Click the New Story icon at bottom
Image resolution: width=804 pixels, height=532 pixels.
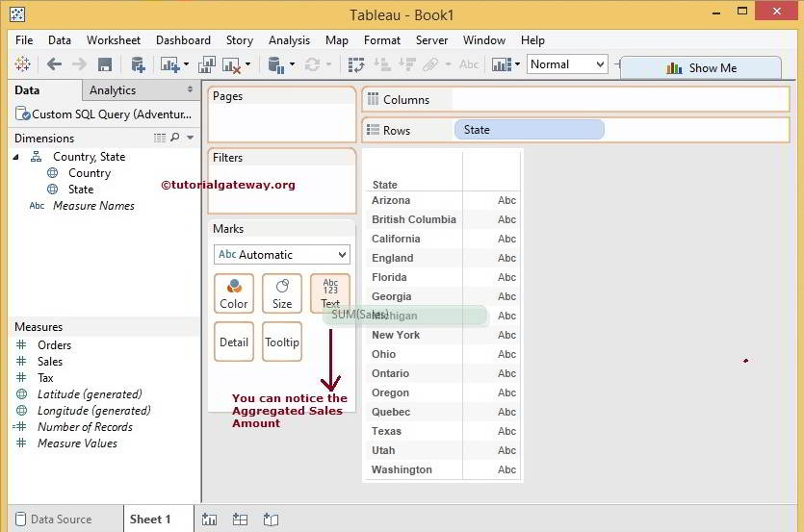pos(271,519)
